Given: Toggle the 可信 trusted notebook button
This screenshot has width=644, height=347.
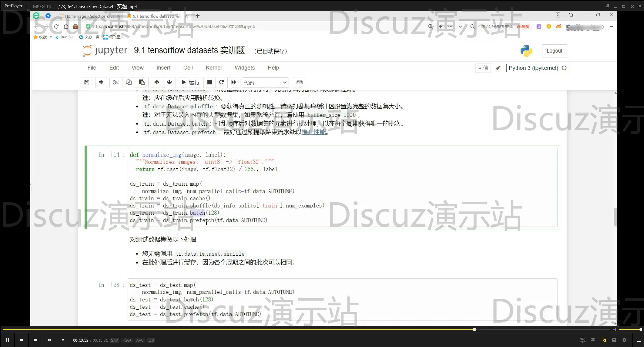Looking at the screenshot, I should click(x=483, y=68).
